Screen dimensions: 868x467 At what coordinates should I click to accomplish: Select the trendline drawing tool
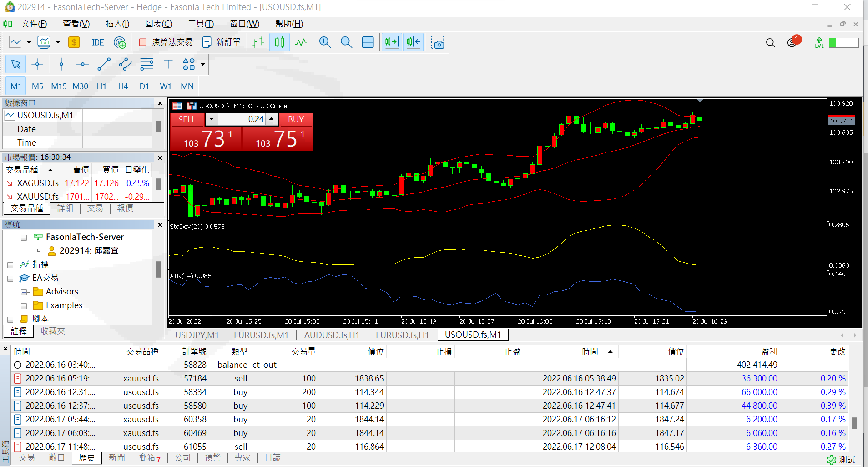[x=104, y=64]
